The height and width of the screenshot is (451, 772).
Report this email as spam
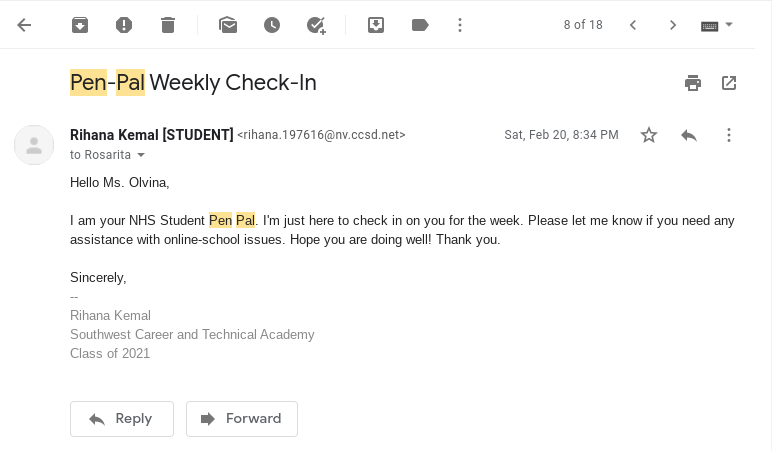pyautogui.click(x=124, y=25)
